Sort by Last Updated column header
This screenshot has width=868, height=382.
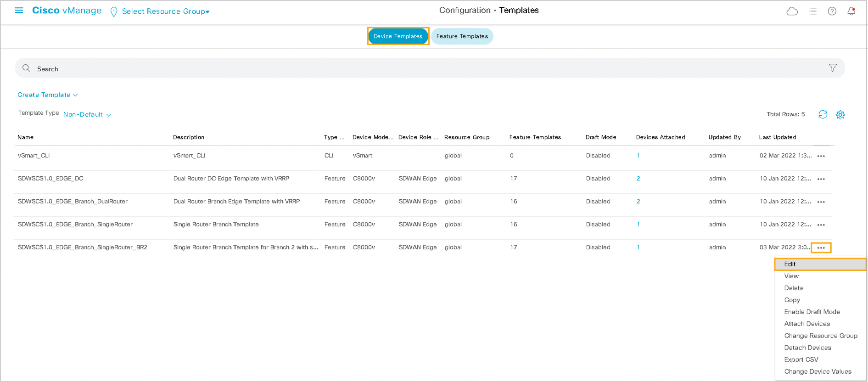click(778, 137)
